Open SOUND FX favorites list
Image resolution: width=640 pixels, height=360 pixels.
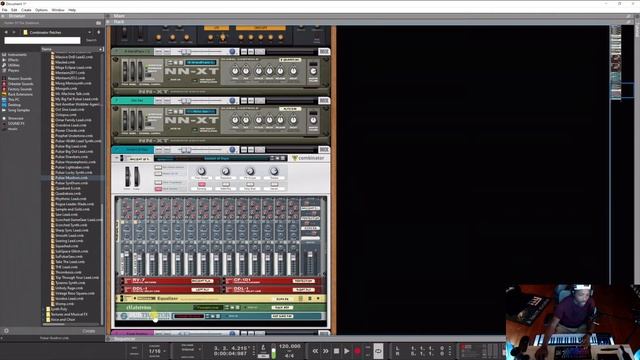point(13,124)
